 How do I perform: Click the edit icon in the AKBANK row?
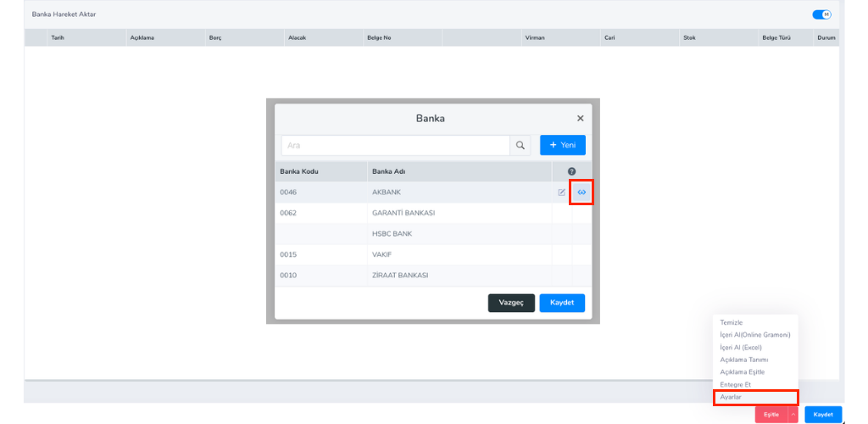[561, 192]
